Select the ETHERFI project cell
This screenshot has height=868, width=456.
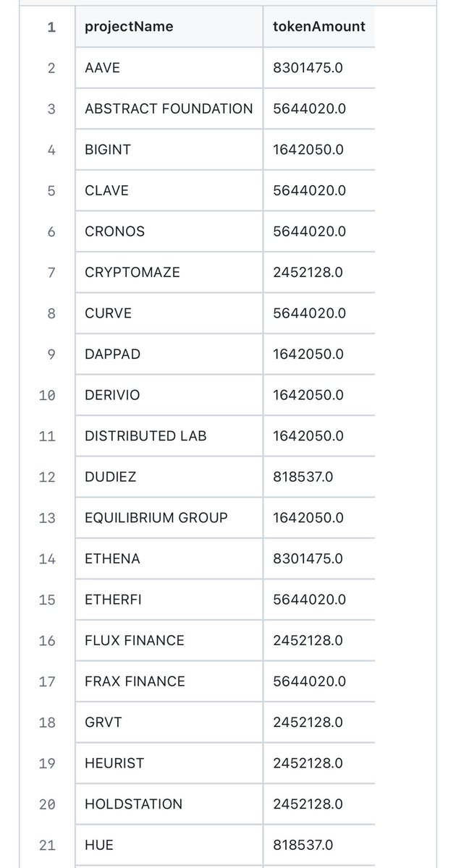click(x=169, y=600)
